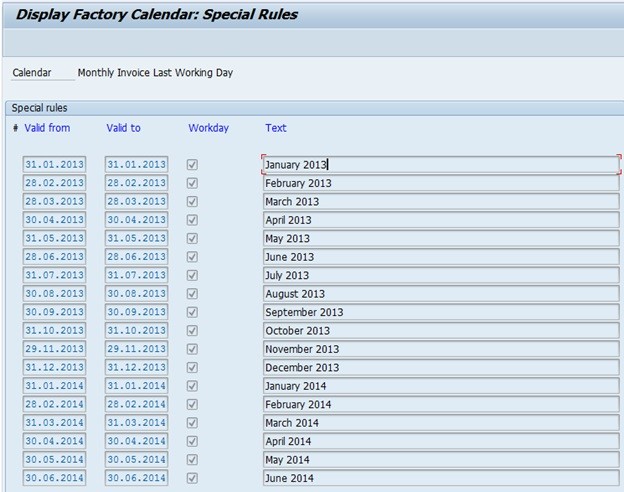Click the January 2014 text field
The image size is (624, 492).
tap(441, 386)
